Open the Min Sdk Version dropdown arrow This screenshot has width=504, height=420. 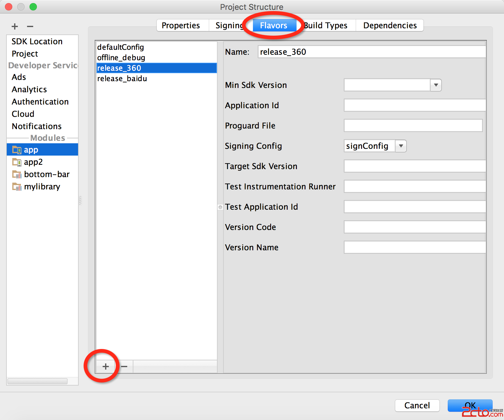(x=436, y=85)
